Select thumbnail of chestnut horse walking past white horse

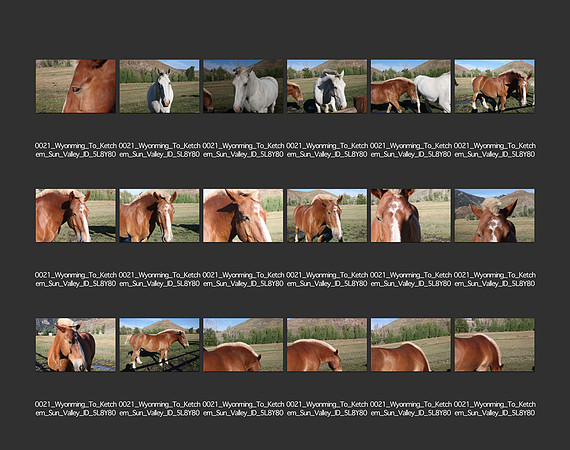(495, 86)
